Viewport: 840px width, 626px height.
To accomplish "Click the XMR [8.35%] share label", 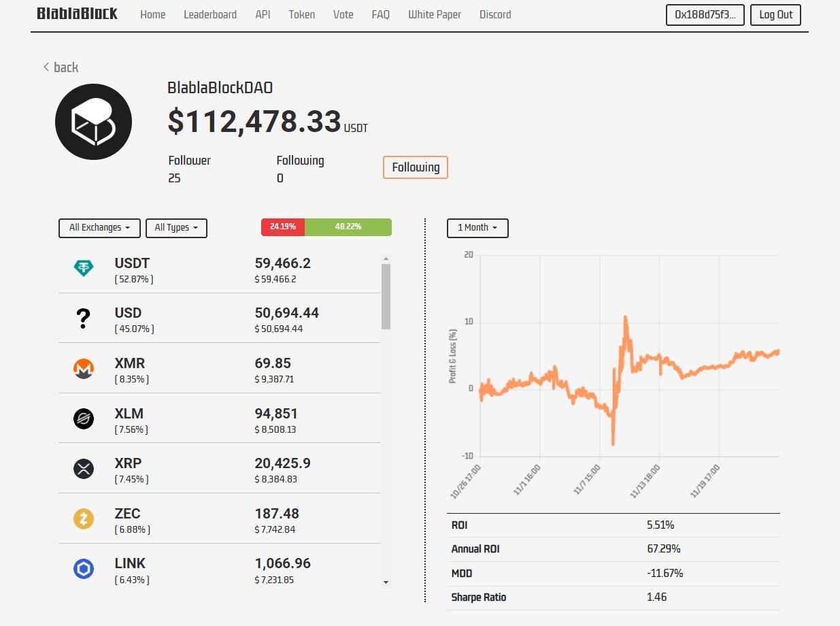I will [132, 379].
